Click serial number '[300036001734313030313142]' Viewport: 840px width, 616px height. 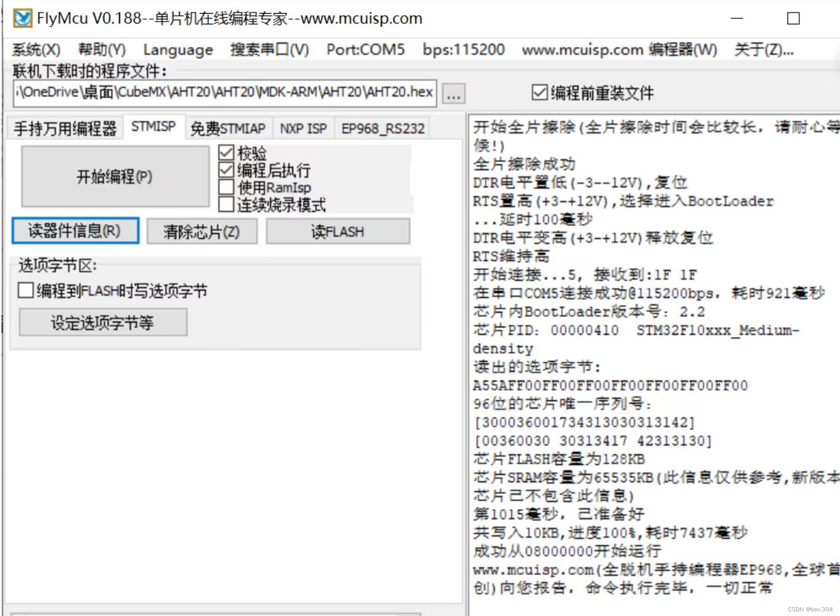coord(585,423)
